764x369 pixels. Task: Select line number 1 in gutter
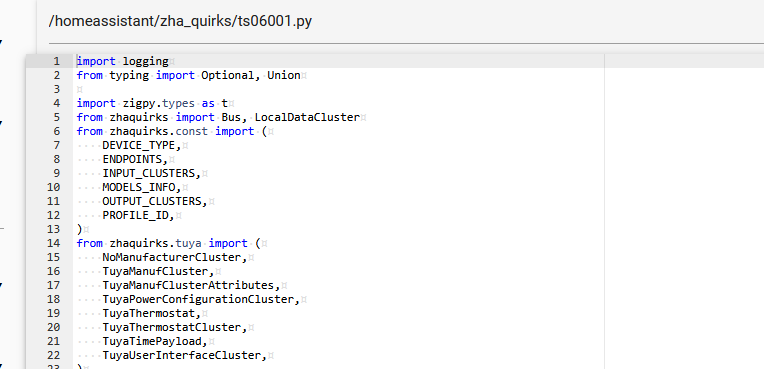tap(57, 61)
